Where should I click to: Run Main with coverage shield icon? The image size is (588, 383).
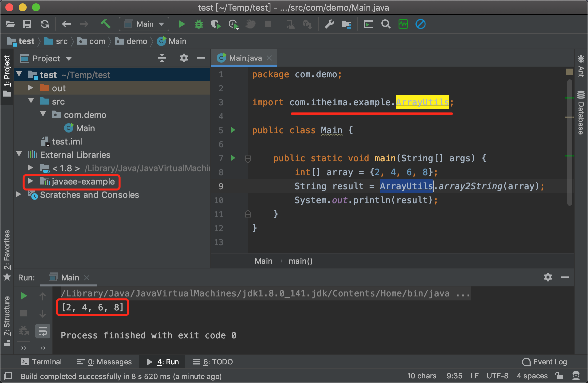point(216,24)
